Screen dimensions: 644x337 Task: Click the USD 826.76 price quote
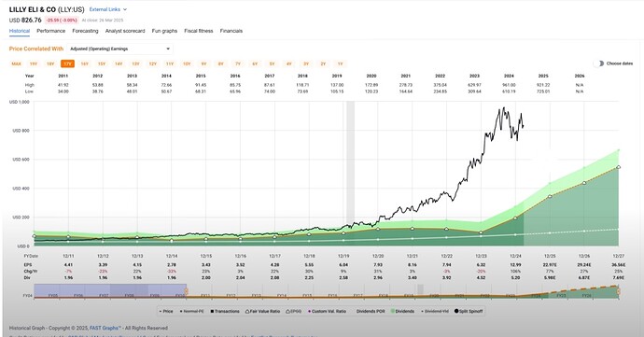coord(25,20)
